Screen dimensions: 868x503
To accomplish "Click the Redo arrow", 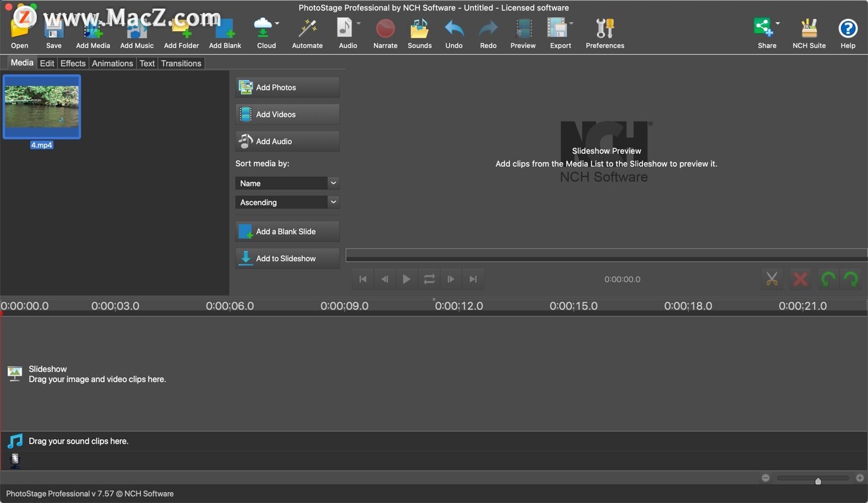I will [x=489, y=33].
